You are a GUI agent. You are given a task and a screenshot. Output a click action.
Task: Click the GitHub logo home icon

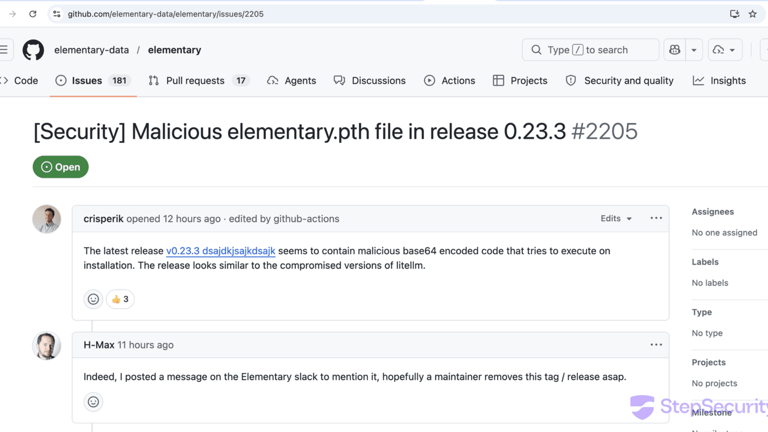pyautogui.click(x=33, y=50)
